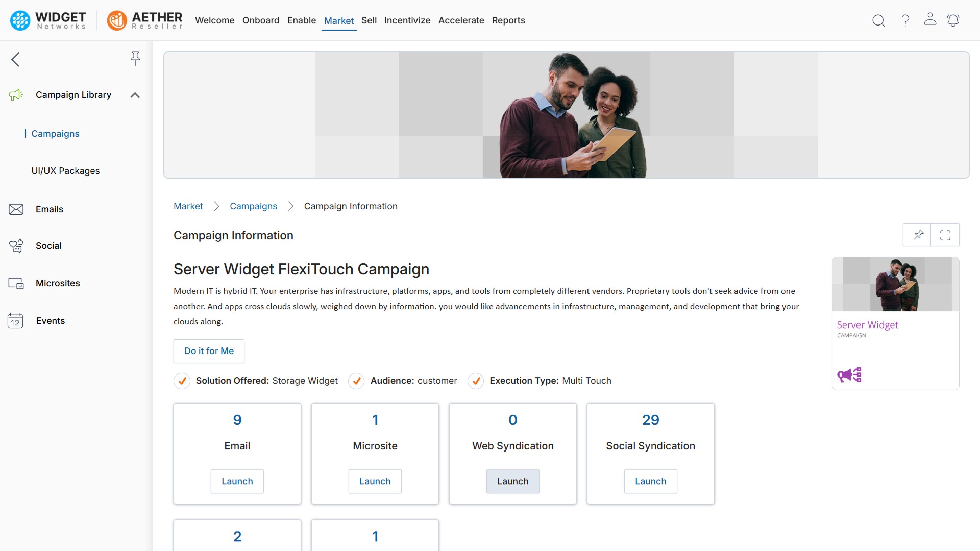Open the user profile icon

click(x=930, y=20)
